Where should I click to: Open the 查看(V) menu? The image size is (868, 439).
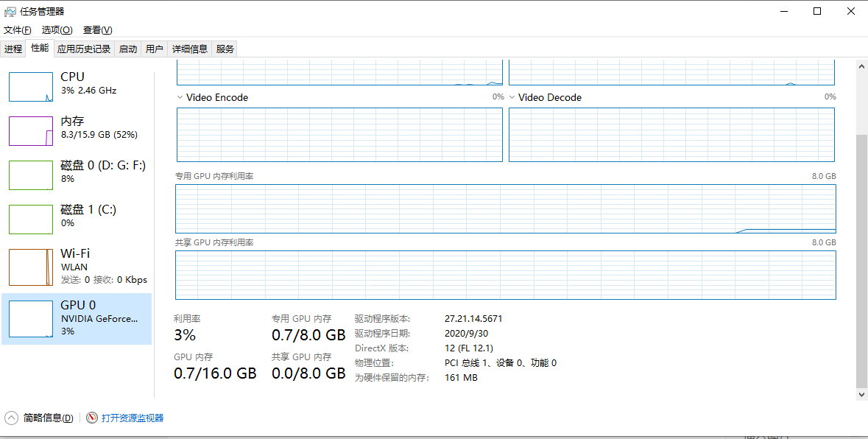[x=97, y=30]
